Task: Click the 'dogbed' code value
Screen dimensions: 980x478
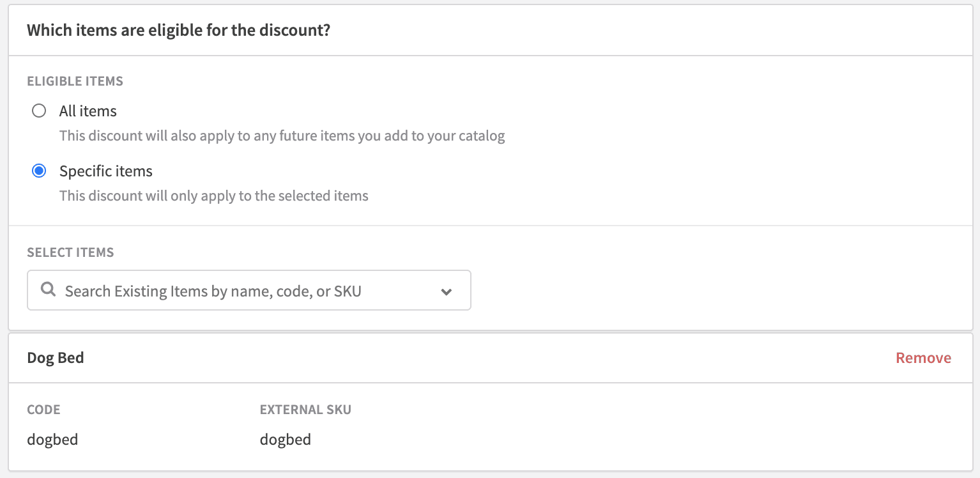Action: tap(52, 439)
